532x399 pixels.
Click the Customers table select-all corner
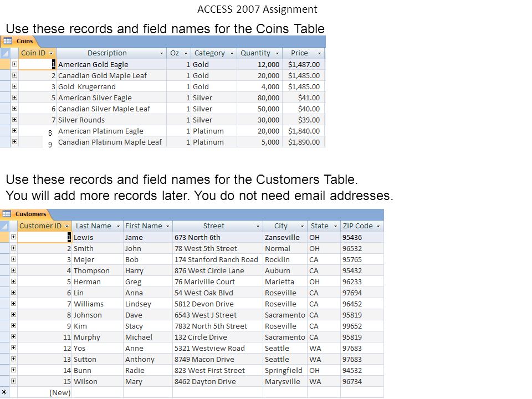point(4,226)
